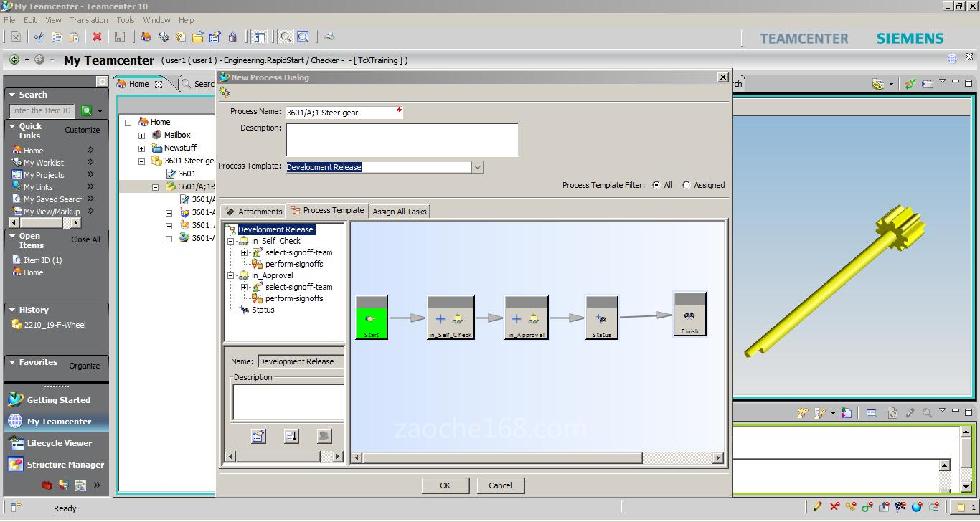
Task: Open the Translation menu
Action: [89, 19]
